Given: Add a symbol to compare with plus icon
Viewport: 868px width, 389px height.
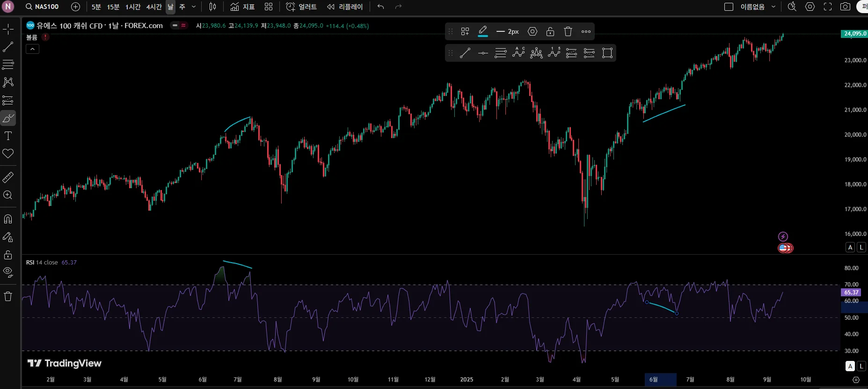Looking at the screenshot, I should pos(75,7).
